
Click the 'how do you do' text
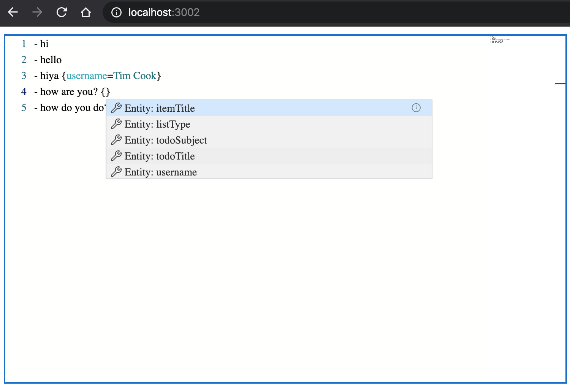[x=72, y=107]
